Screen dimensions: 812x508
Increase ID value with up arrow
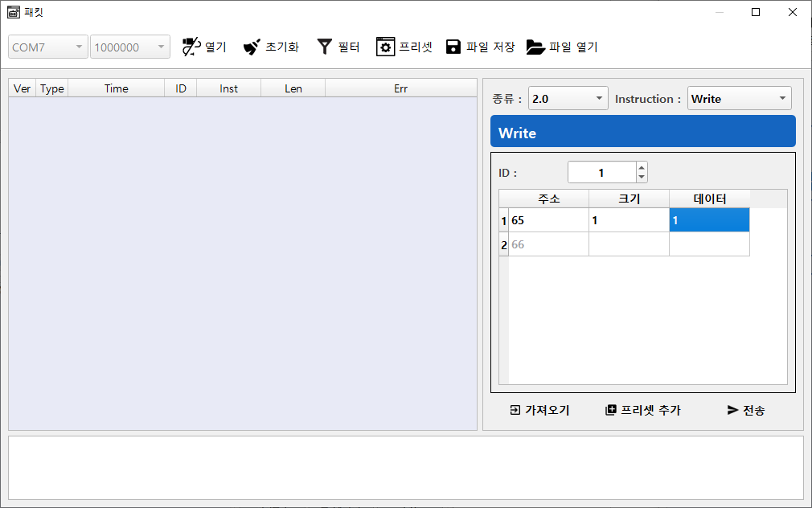point(641,167)
